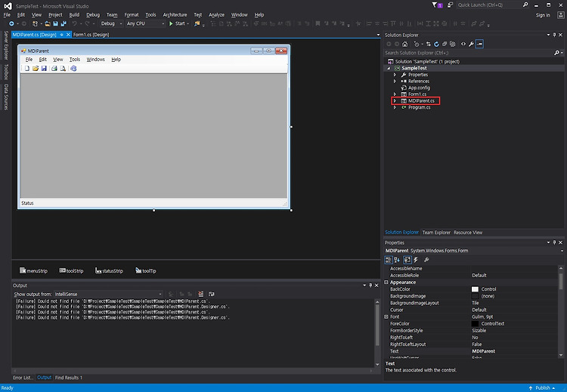Click Open File icon in main toolbar
This screenshot has height=392, width=567.
click(48, 23)
